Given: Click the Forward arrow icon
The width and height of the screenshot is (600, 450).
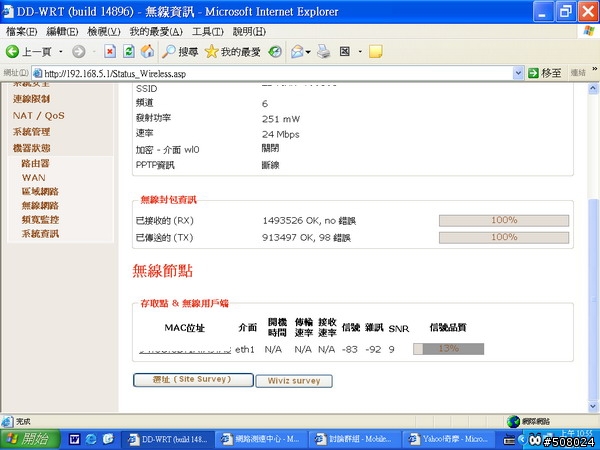Looking at the screenshot, I should (79, 51).
